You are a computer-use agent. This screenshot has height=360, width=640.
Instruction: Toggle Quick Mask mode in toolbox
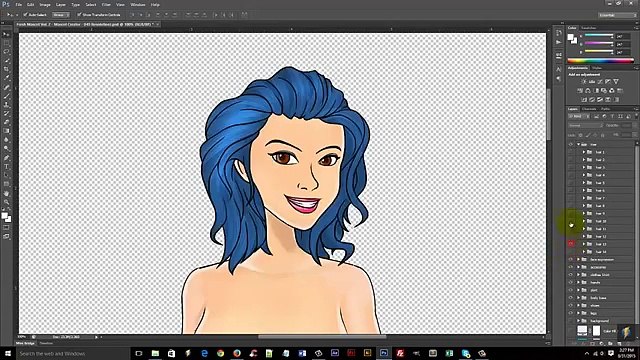6,228
